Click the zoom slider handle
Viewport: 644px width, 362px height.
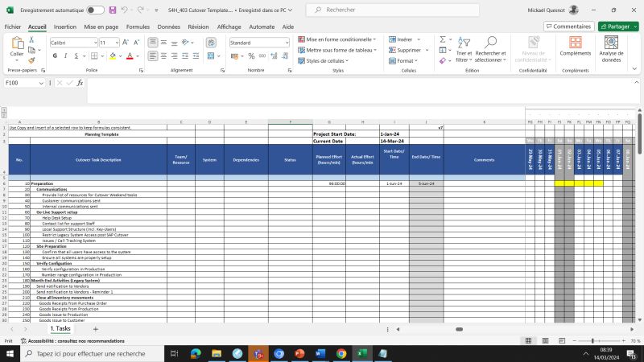592,340
